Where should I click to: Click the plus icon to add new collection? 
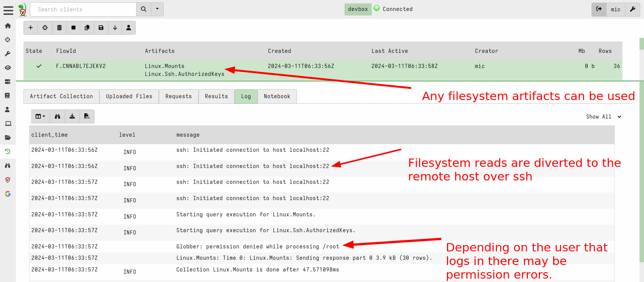pos(31,28)
